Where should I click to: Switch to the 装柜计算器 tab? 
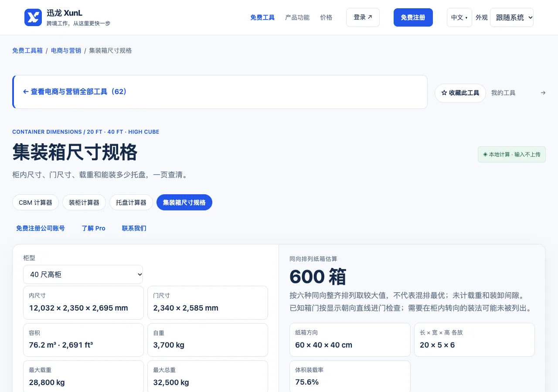[84, 203]
